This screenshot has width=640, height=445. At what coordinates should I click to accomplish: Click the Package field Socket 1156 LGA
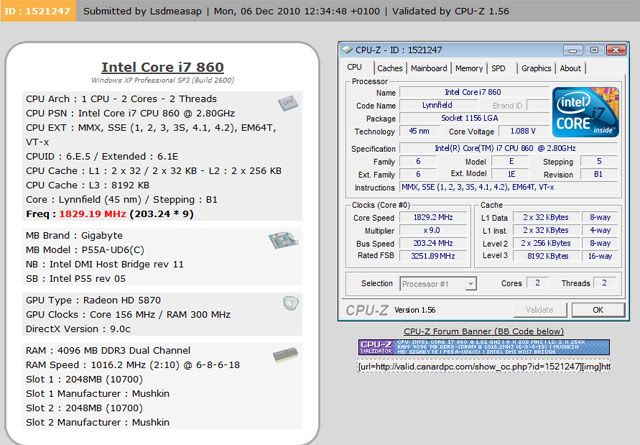point(474,118)
